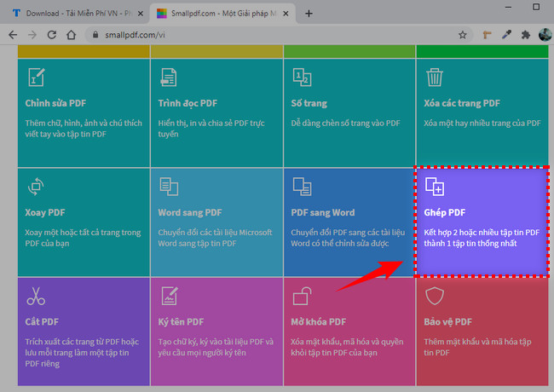
Task: Open the Ghép PDF title link
Action: [445, 212]
